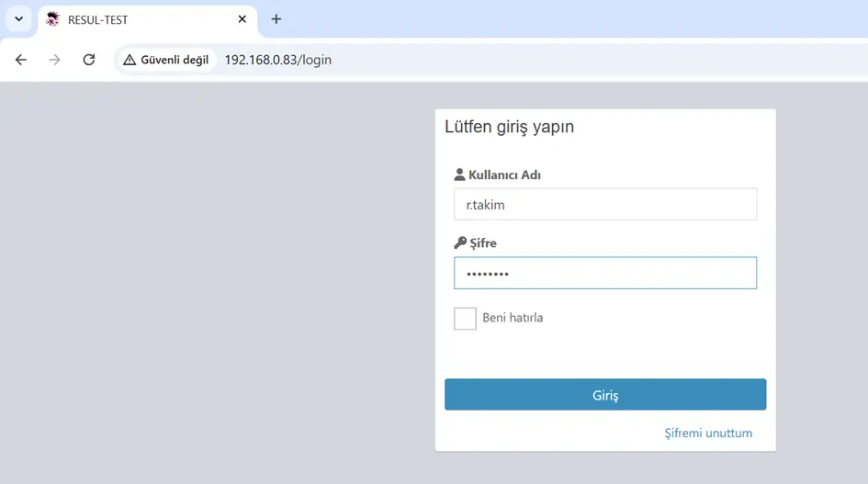Select the address bar URL 192.168.0.83/login
Image resolution: width=868 pixels, height=484 pixels.
point(278,60)
